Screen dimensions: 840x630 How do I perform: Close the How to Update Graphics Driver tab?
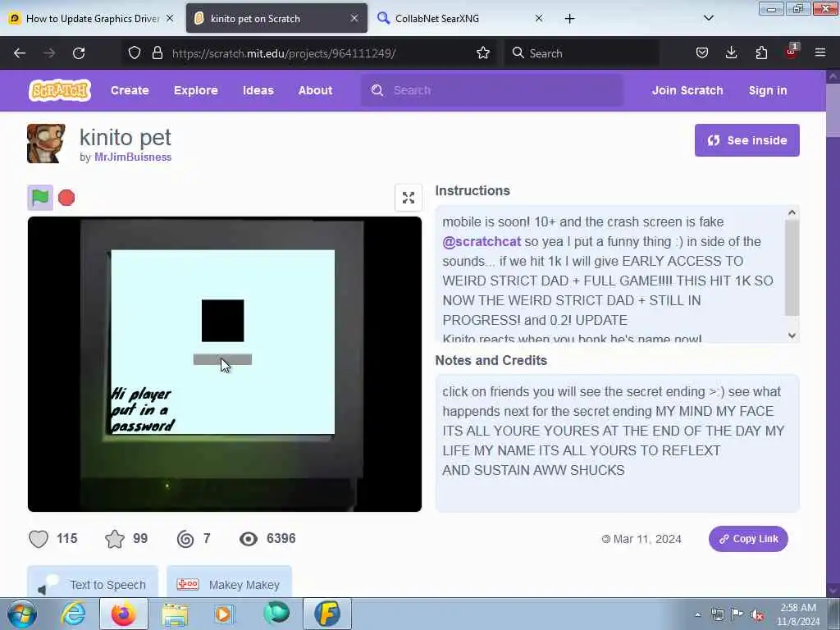coord(170,18)
